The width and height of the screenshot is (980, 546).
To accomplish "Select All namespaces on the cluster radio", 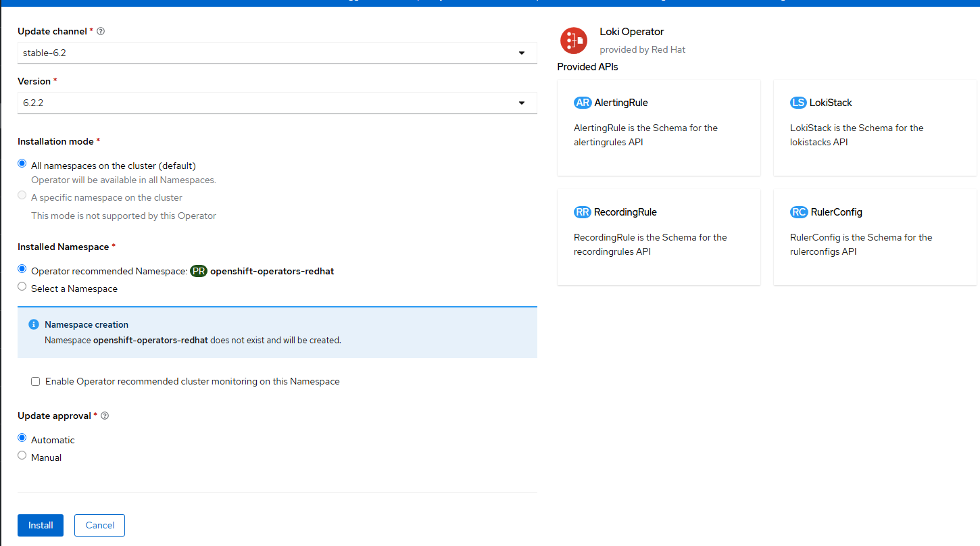I will [22, 164].
